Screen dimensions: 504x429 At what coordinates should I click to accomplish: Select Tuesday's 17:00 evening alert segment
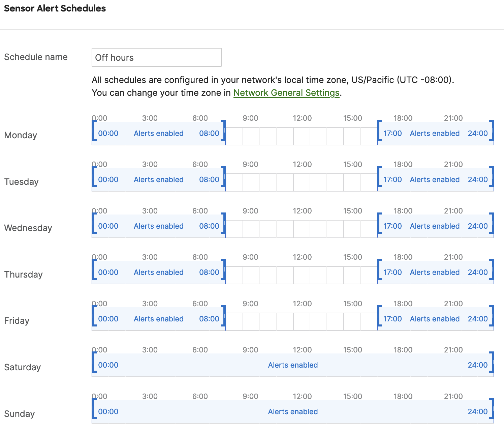pyautogui.click(x=435, y=179)
